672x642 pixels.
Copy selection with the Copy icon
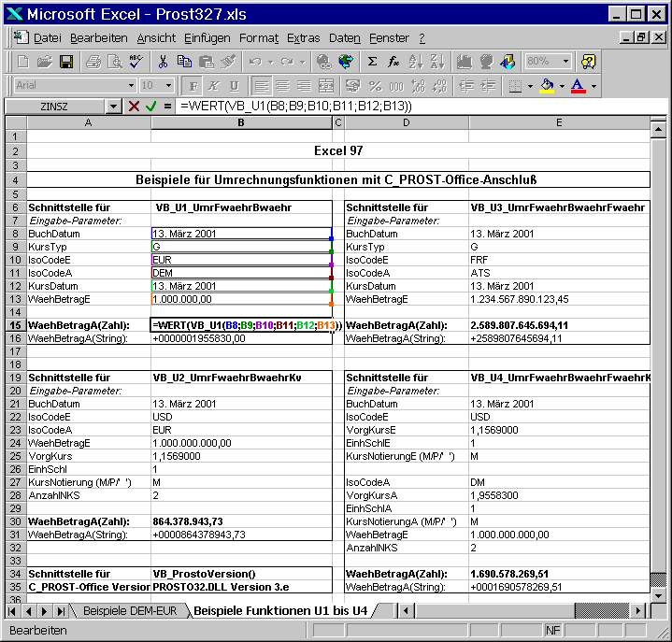184,62
